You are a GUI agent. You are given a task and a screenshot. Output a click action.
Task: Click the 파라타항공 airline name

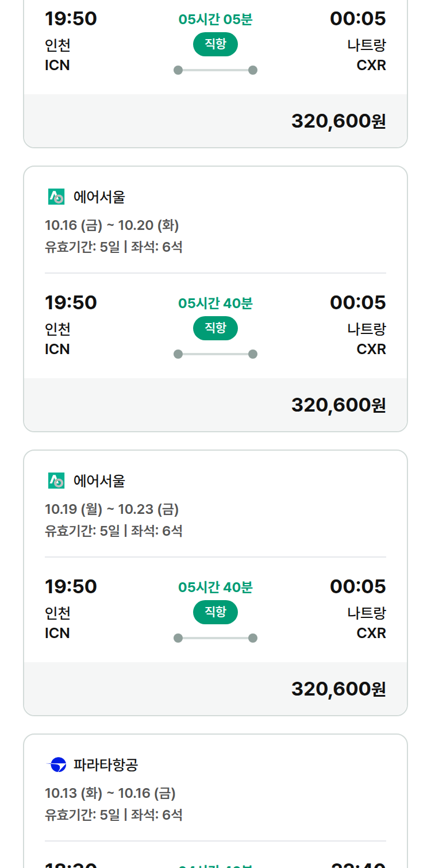pos(106,765)
